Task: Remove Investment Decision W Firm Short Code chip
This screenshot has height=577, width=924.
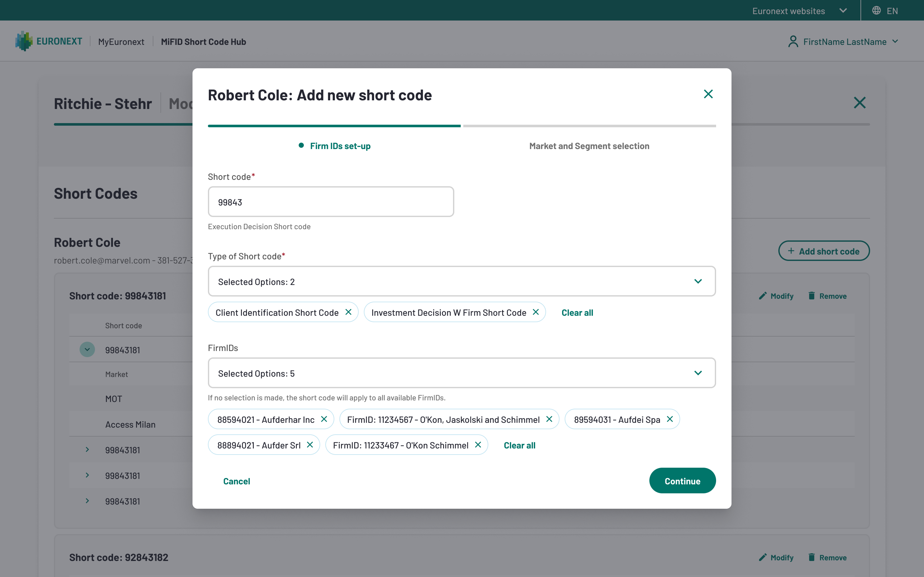Action: 536,312
